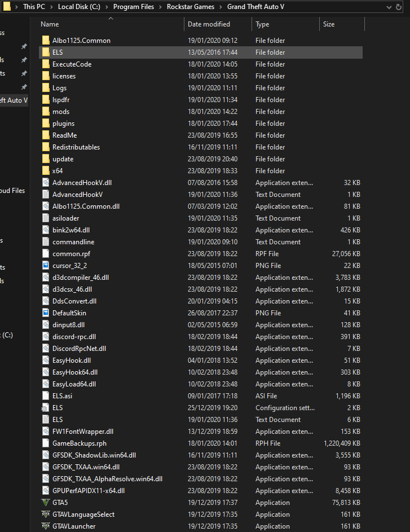
Task: Open the address bar history dropdown
Action: (389, 7)
